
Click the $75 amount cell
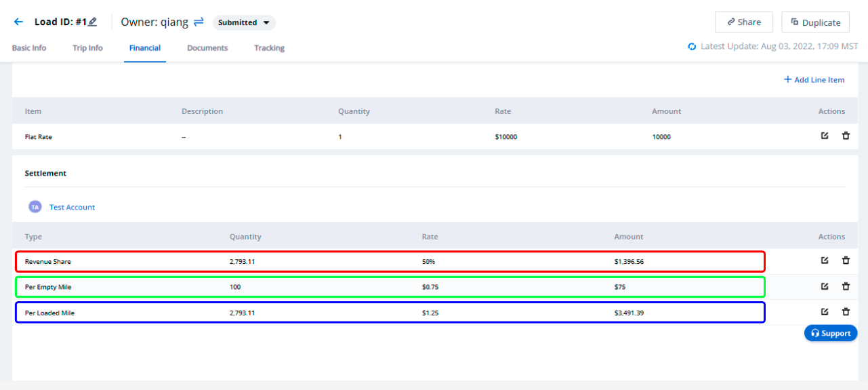(620, 287)
